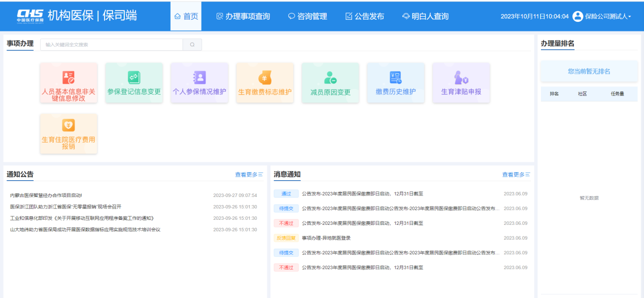
Task: Open the 个人参保情况维护 icon tile
Action: click(x=199, y=83)
